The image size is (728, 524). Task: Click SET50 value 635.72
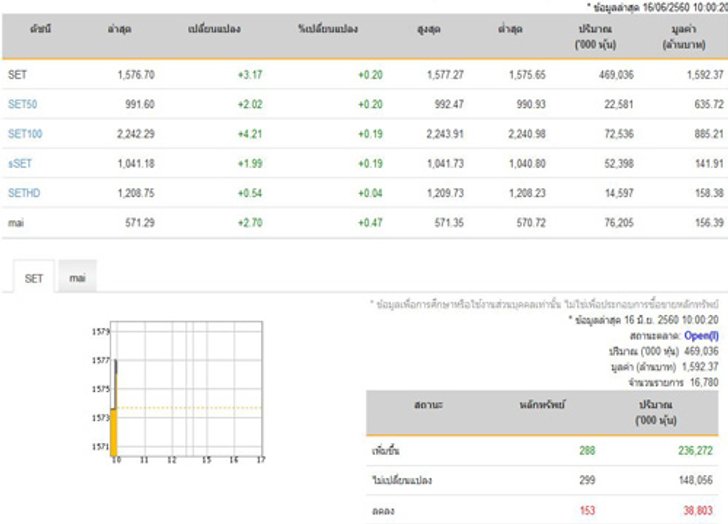709,104
